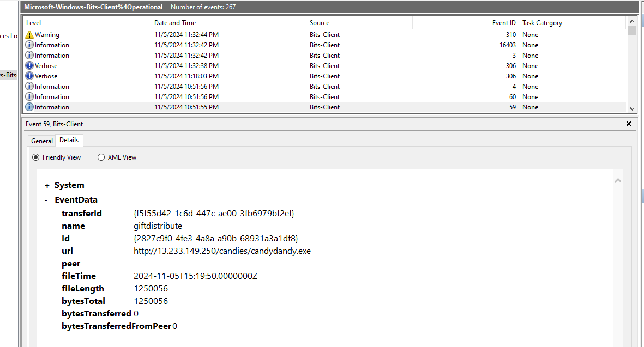Click the Id GUID value 2827c9f0
Image resolution: width=644 pixels, height=347 pixels.
215,238
